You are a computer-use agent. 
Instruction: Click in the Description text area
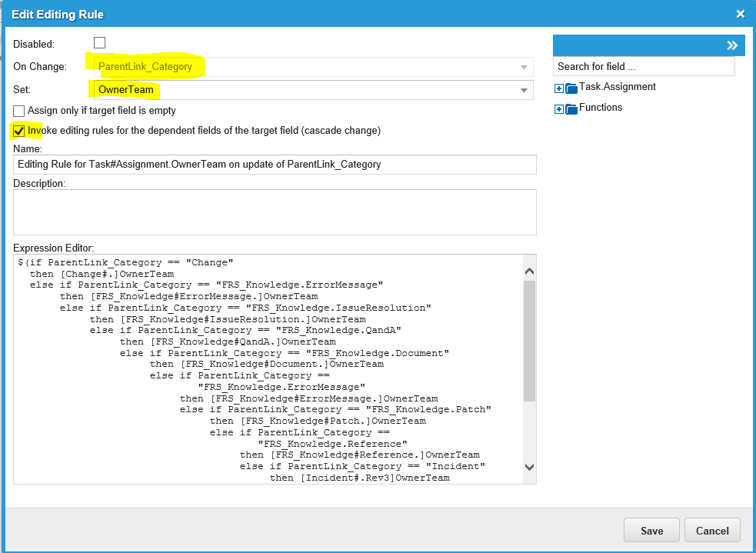click(275, 212)
